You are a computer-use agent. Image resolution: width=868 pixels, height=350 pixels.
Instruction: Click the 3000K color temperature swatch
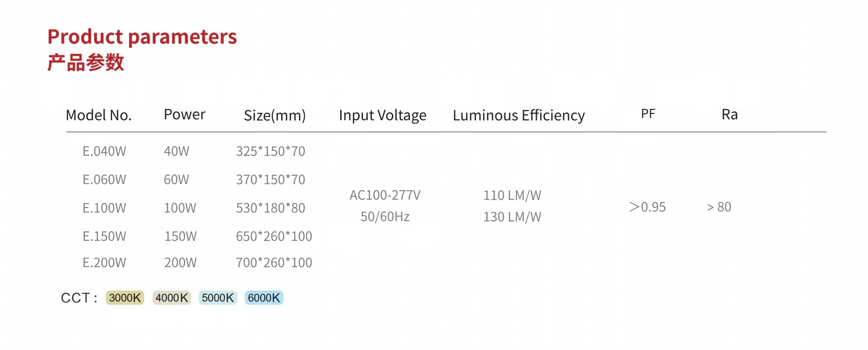[x=125, y=298]
